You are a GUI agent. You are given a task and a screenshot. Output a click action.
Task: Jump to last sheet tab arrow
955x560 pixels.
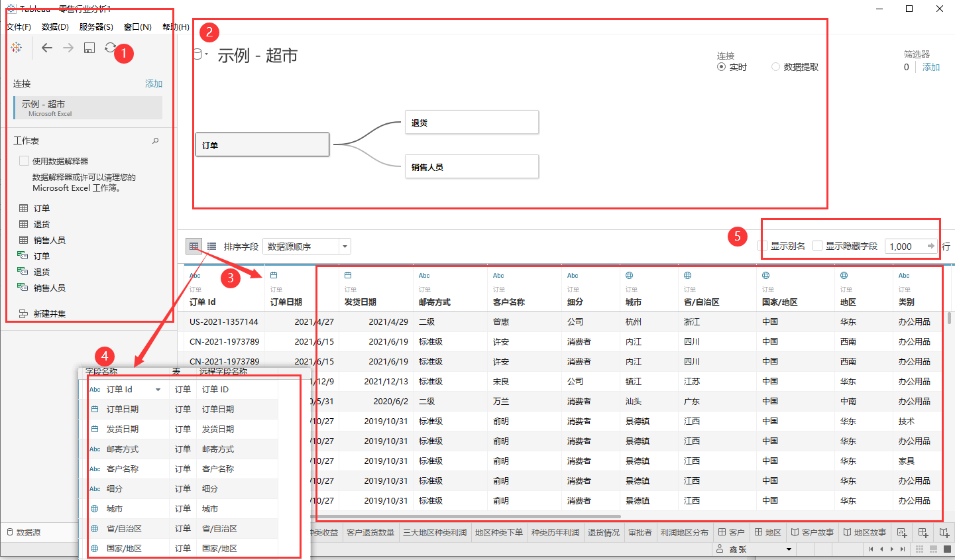[903, 549]
